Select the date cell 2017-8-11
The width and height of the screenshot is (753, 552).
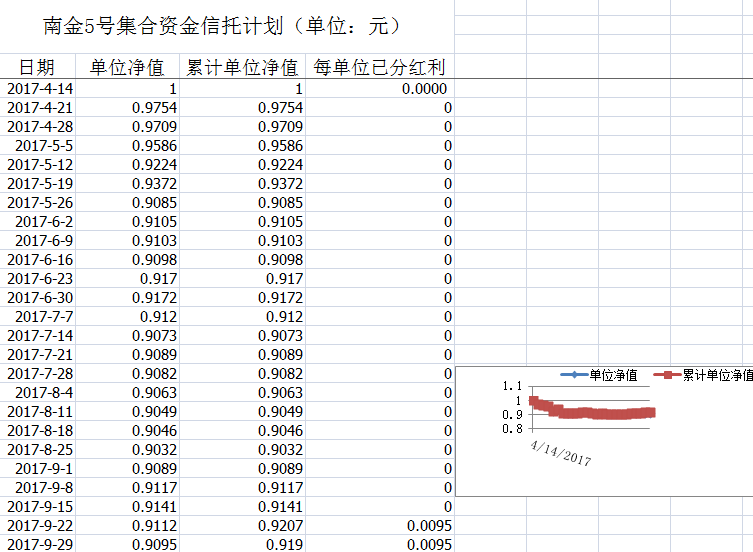[40, 412]
